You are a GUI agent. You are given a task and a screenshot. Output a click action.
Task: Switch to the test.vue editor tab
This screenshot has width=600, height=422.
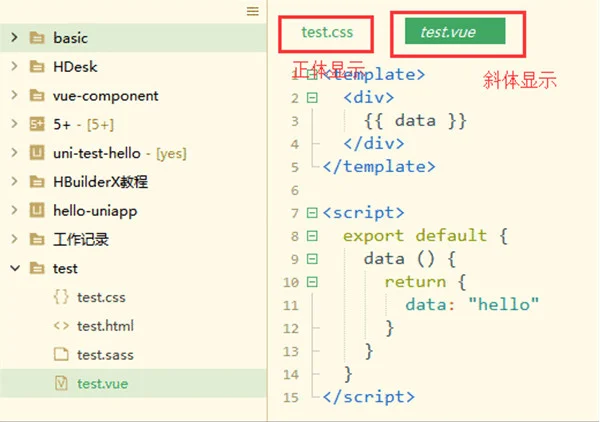(x=455, y=31)
